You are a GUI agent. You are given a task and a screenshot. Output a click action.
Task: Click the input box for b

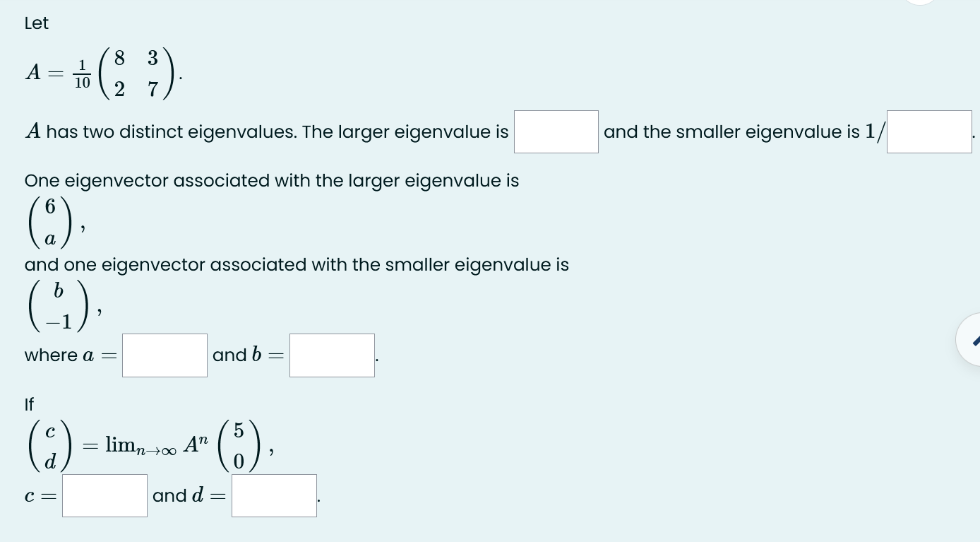click(332, 355)
